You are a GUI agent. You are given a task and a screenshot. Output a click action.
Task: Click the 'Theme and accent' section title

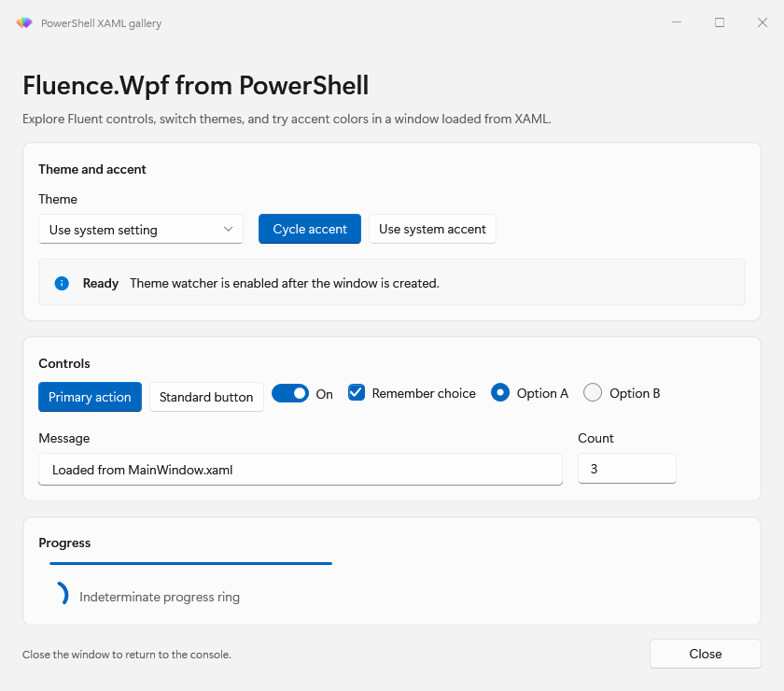point(92,169)
